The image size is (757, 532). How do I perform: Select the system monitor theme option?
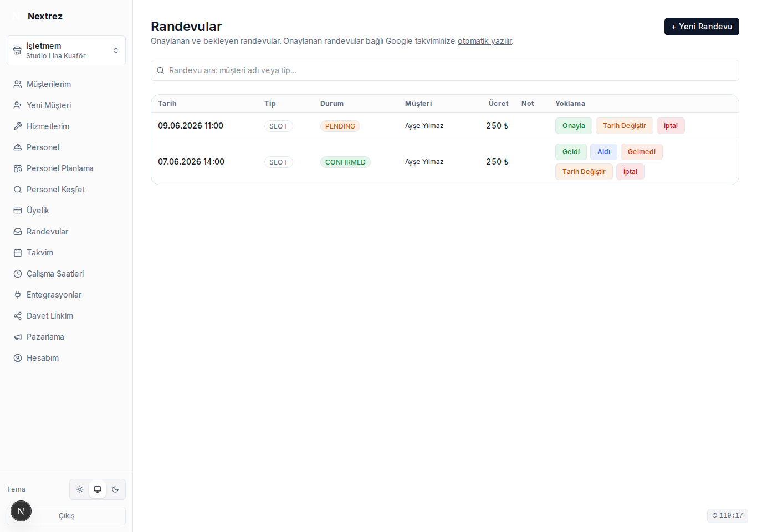click(x=98, y=489)
